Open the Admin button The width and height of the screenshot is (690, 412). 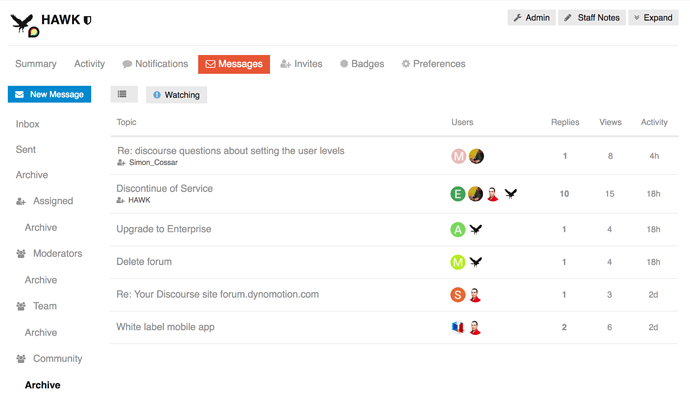coord(531,17)
